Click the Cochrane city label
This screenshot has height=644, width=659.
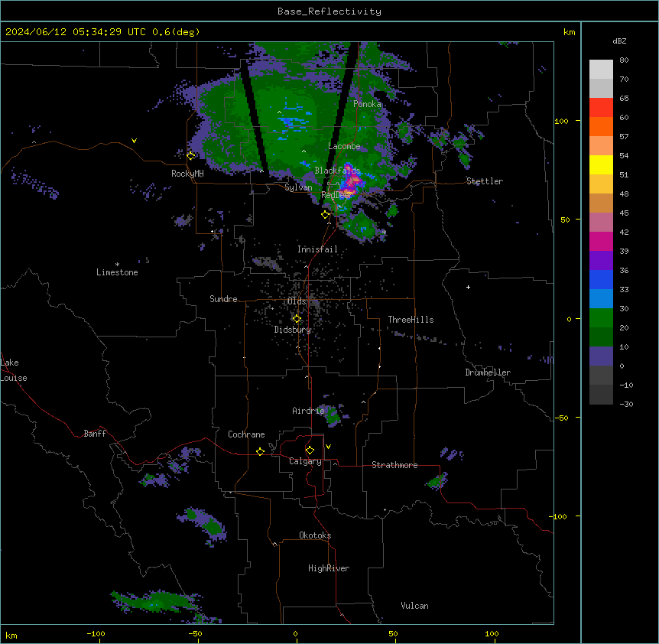coord(246,434)
